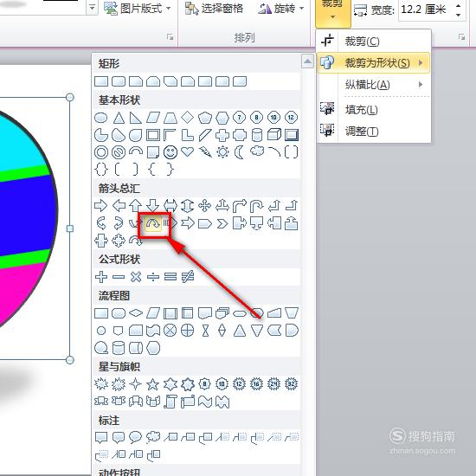Open picture styles dialog launcher

pyautogui.click(x=170, y=37)
